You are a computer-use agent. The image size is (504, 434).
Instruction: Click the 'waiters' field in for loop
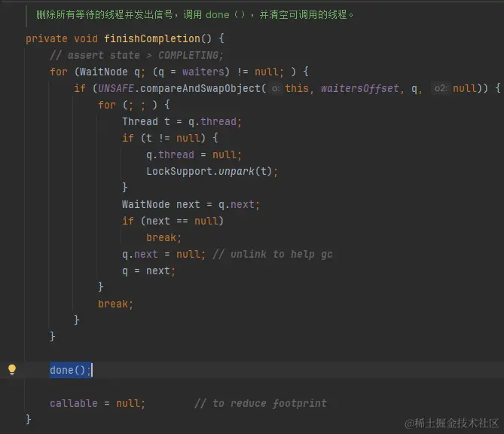(203, 72)
